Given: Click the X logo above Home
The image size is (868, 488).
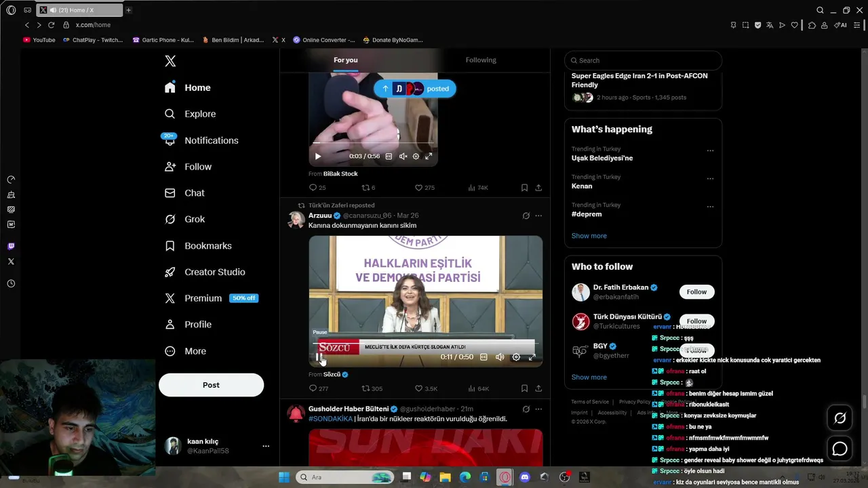Looking at the screenshot, I should click(170, 61).
